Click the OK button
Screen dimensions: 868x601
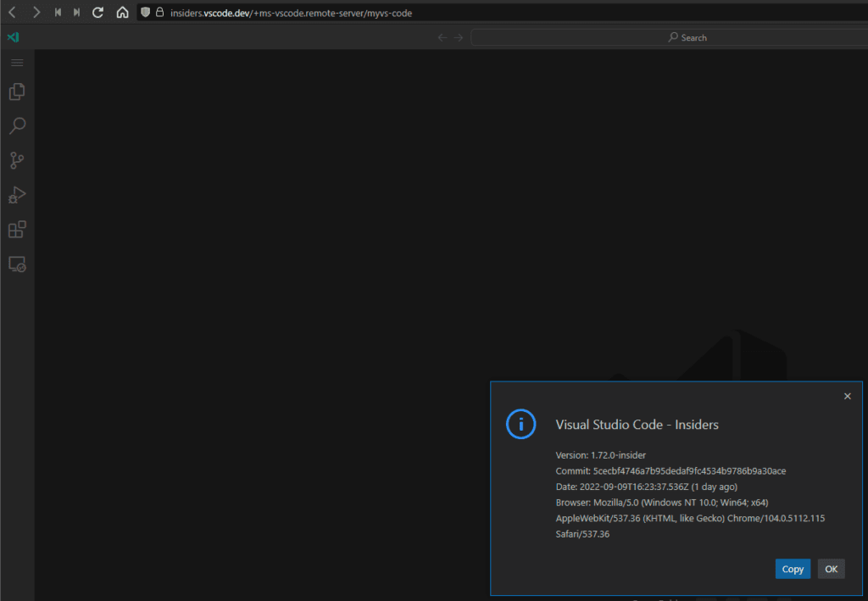coord(831,569)
